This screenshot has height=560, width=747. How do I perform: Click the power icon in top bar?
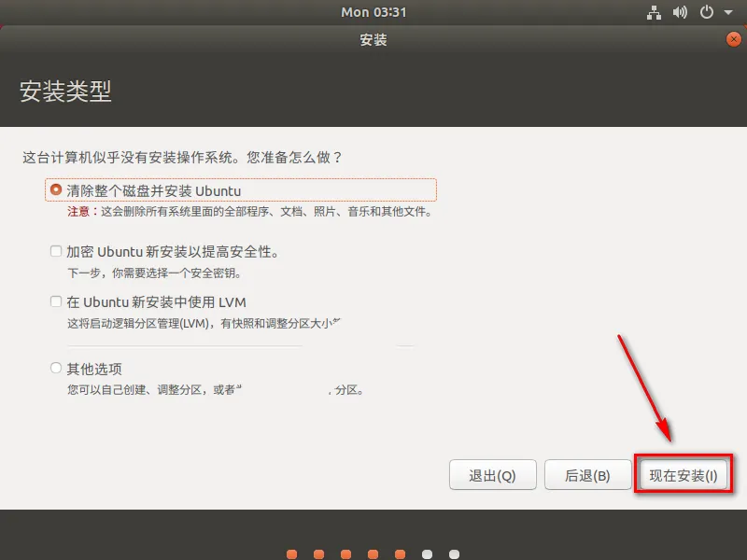[707, 12]
